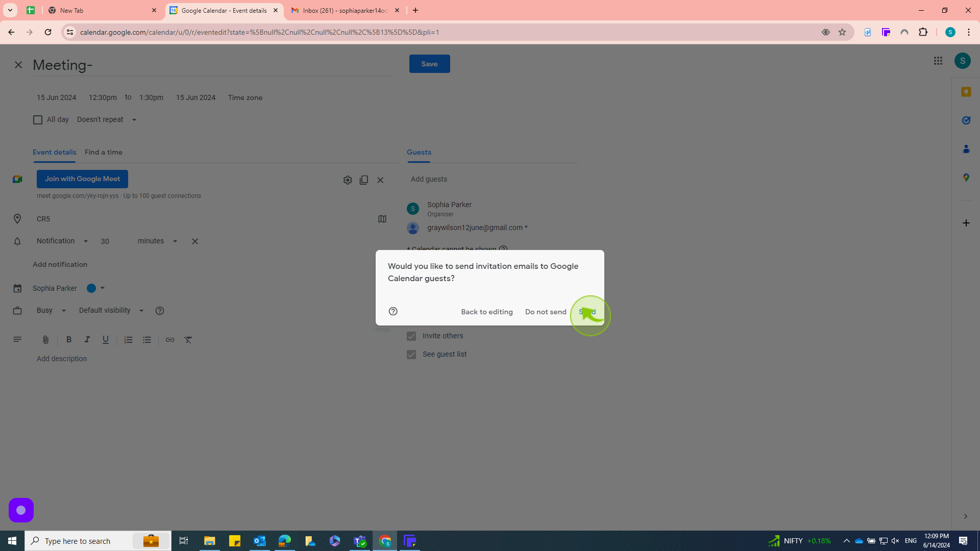Click the dialog help question mark

coord(393,311)
